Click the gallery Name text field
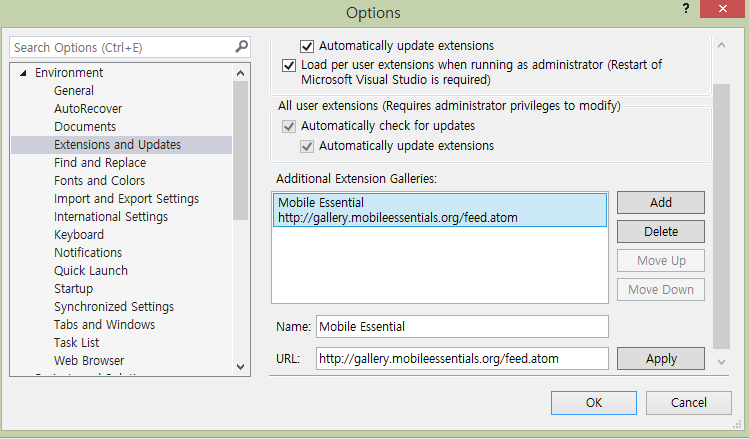Viewport: 749px width, 439px height. (462, 327)
